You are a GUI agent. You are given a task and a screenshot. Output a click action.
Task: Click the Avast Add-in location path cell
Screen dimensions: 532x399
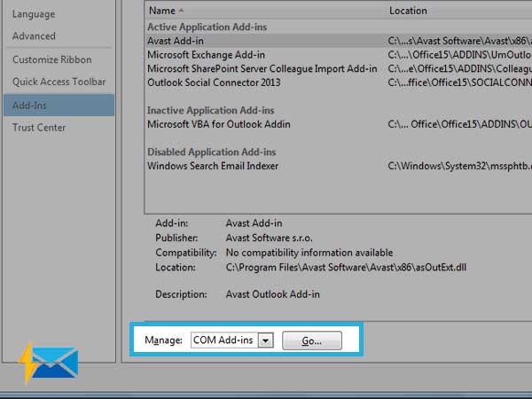pos(459,41)
